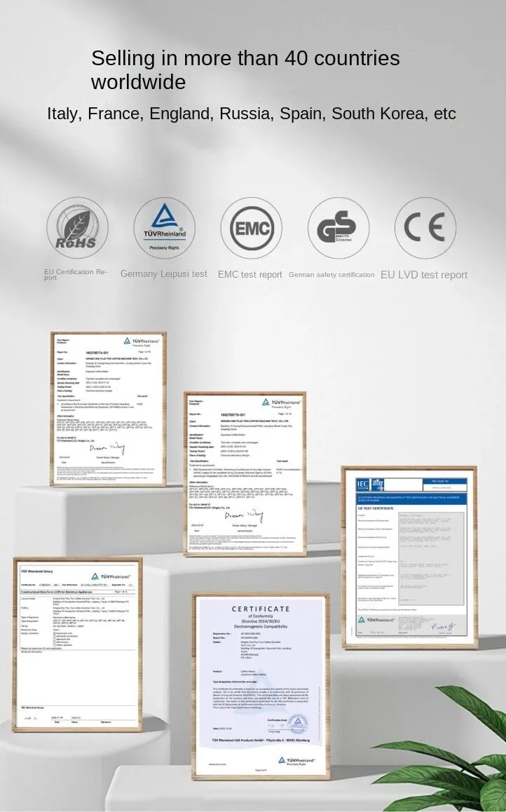Click the "EMC test report" caption

point(250,274)
